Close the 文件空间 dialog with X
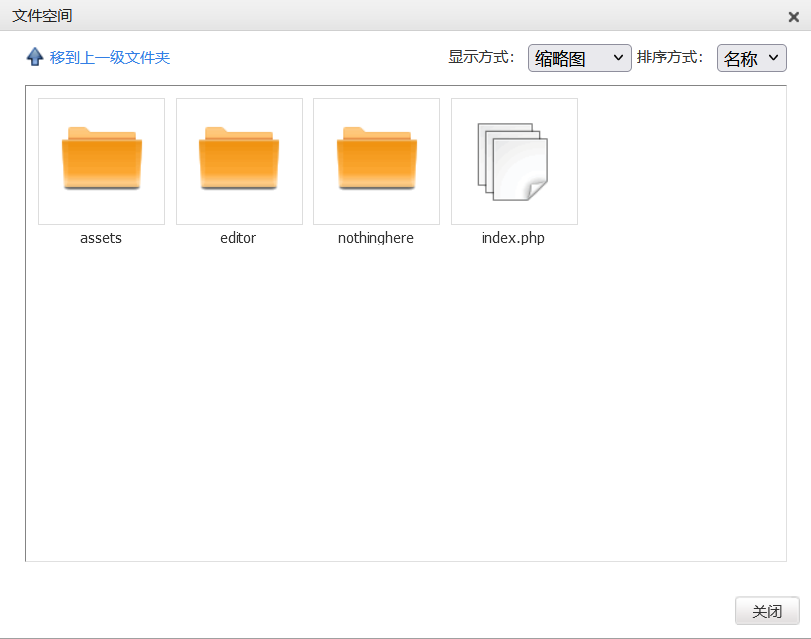 tap(793, 17)
